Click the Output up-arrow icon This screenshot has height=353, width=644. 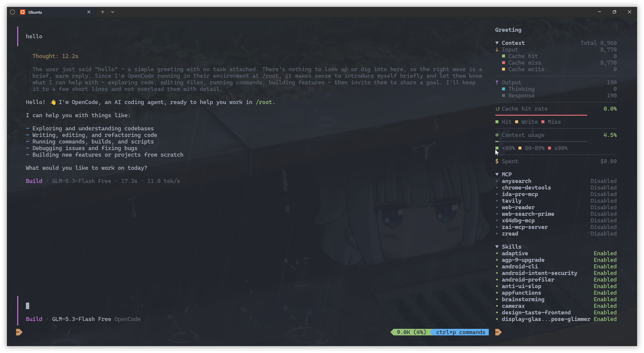click(497, 82)
